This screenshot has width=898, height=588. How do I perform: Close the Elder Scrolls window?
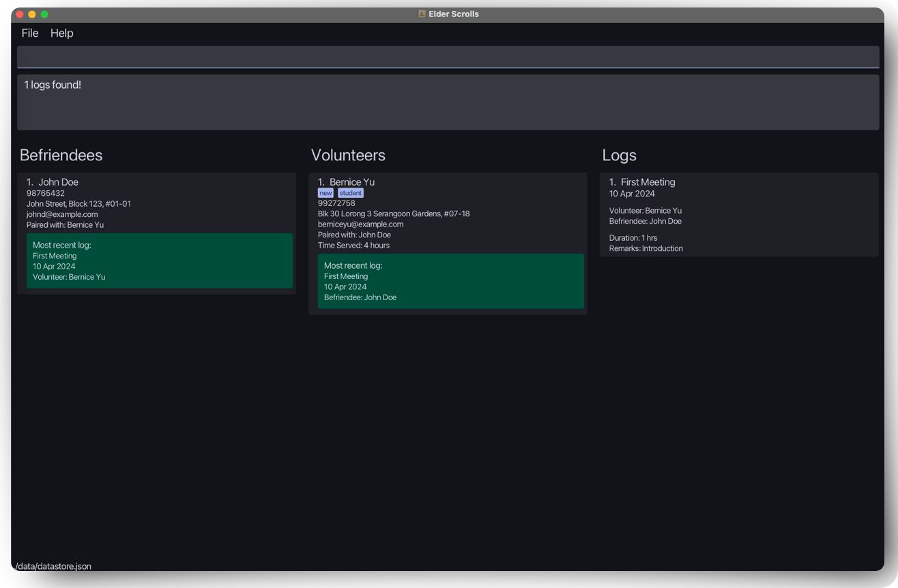click(x=20, y=14)
